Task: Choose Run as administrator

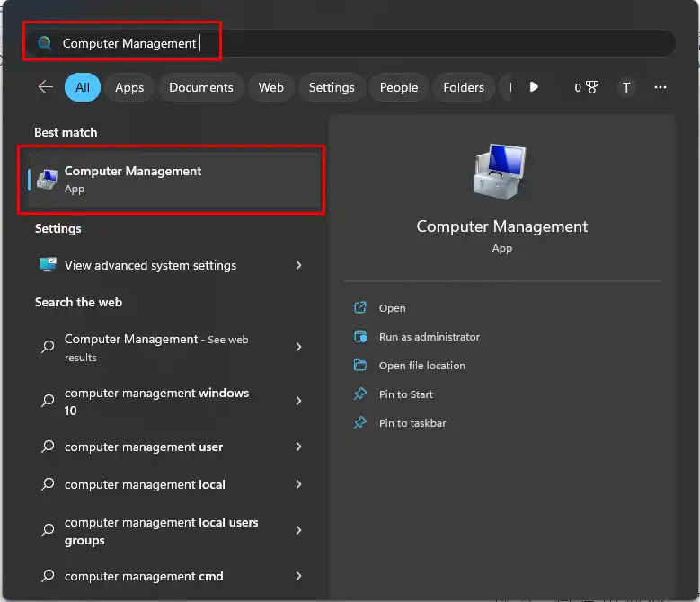Action: click(429, 337)
